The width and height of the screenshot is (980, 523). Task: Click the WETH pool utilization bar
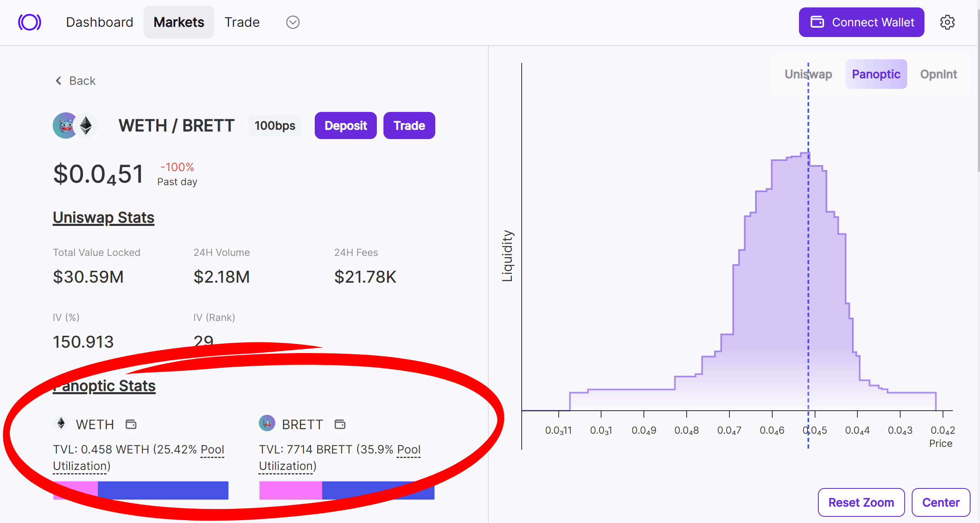tap(141, 490)
